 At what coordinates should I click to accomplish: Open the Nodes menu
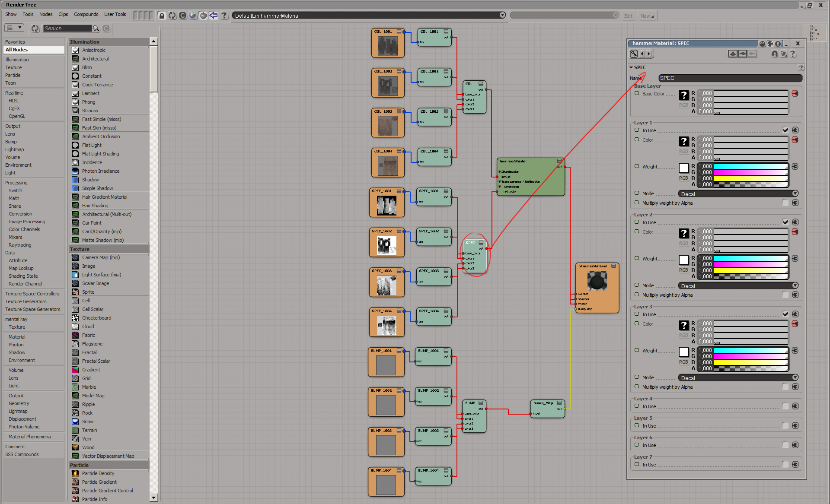click(46, 14)
